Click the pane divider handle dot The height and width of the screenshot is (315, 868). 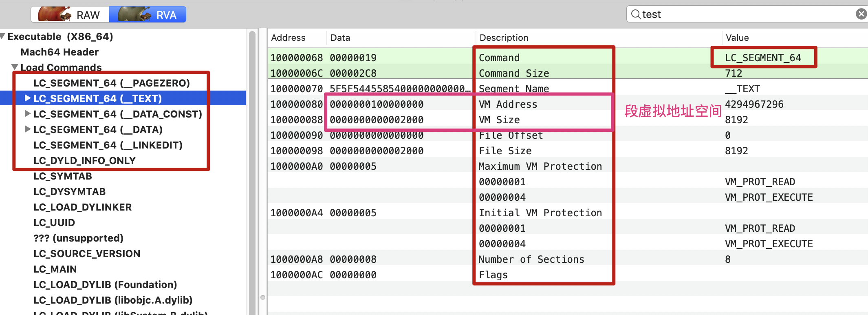click(263, 297)
